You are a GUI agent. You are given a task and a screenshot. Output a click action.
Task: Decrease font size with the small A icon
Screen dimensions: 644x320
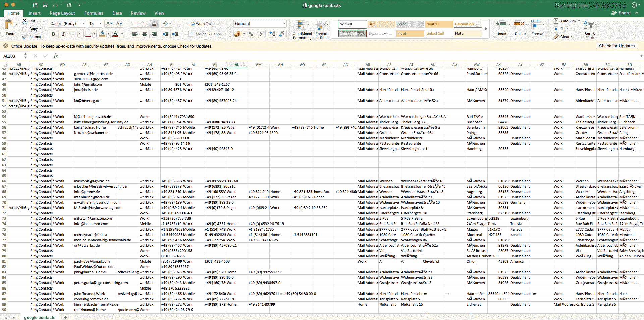(119, 24)
